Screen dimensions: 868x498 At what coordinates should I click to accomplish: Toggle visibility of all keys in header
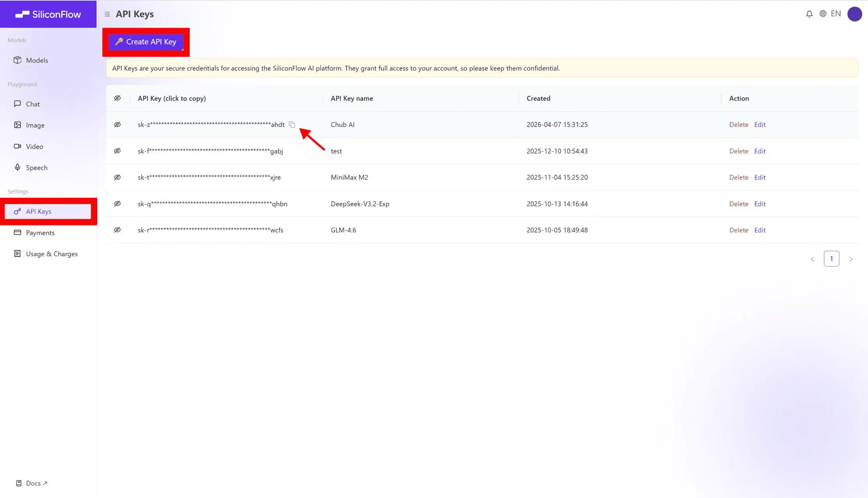tap(117, 98)
